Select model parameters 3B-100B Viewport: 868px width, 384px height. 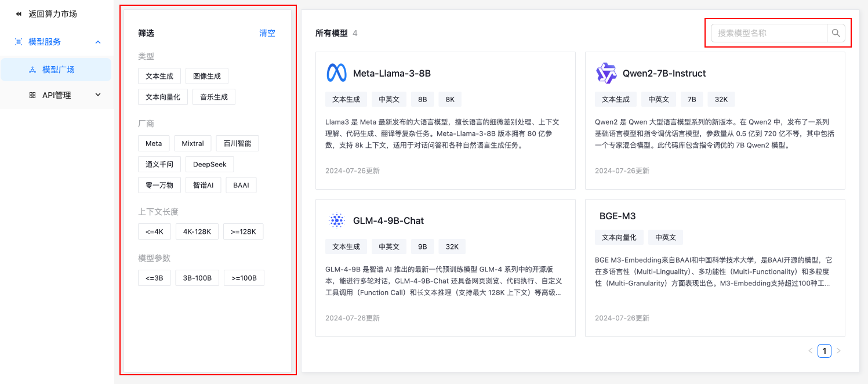tap(197, 278)
